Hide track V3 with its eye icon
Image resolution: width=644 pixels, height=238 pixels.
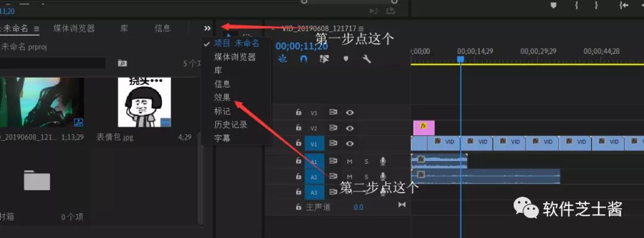pyautogui.click(x=349, y=113)
